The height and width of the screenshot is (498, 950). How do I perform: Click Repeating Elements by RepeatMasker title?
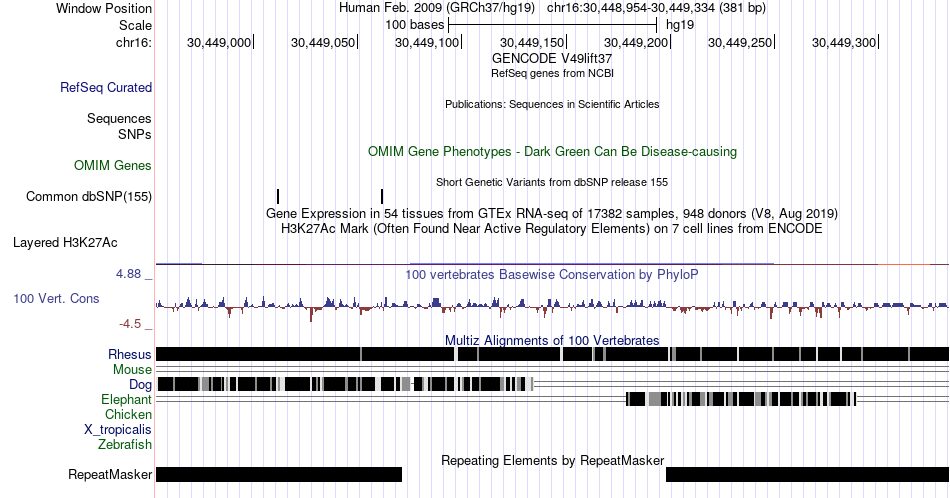click(x=552, y=460)
